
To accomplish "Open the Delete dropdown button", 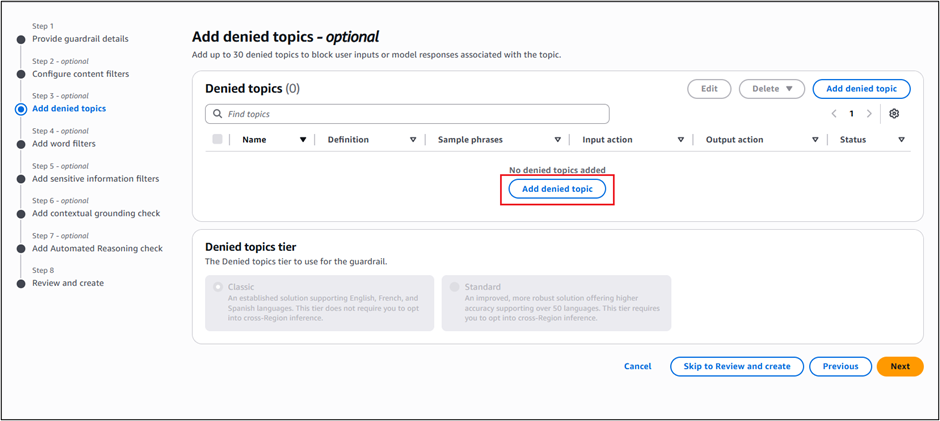I will pyautogui.click(x=771, y=89).
